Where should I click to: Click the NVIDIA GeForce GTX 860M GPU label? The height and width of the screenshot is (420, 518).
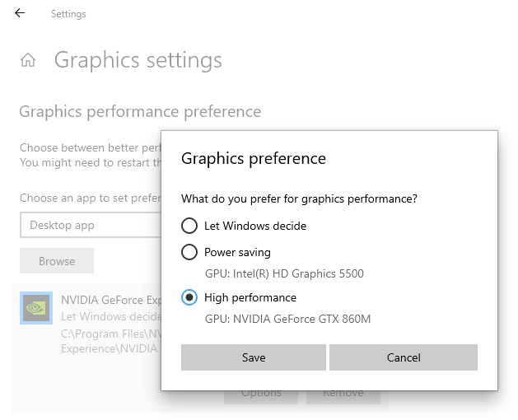click(x=287, y=319)
